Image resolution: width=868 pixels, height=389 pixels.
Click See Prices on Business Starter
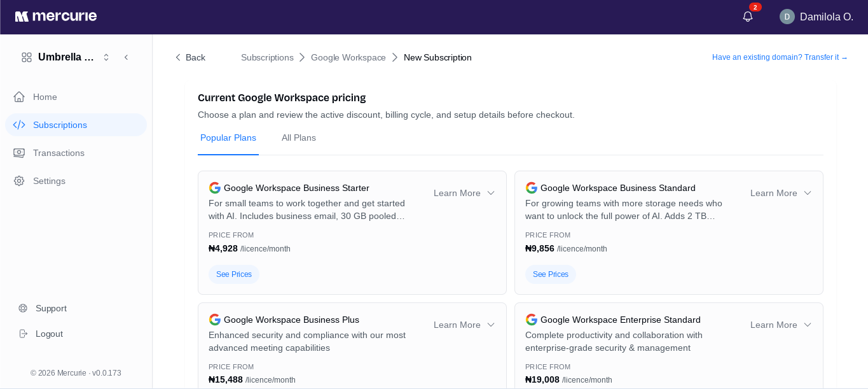click(x=234, y=274)
